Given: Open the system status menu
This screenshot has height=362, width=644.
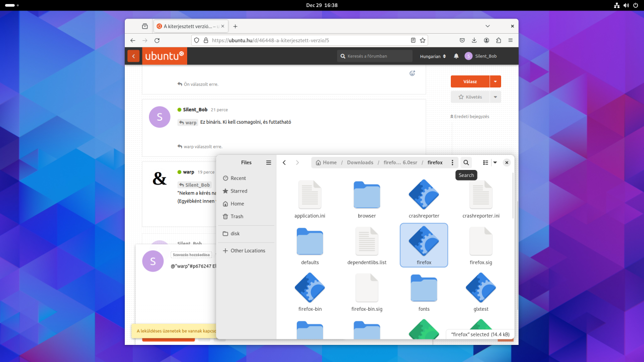Looking at the screenshot, I should click(626, 5).
